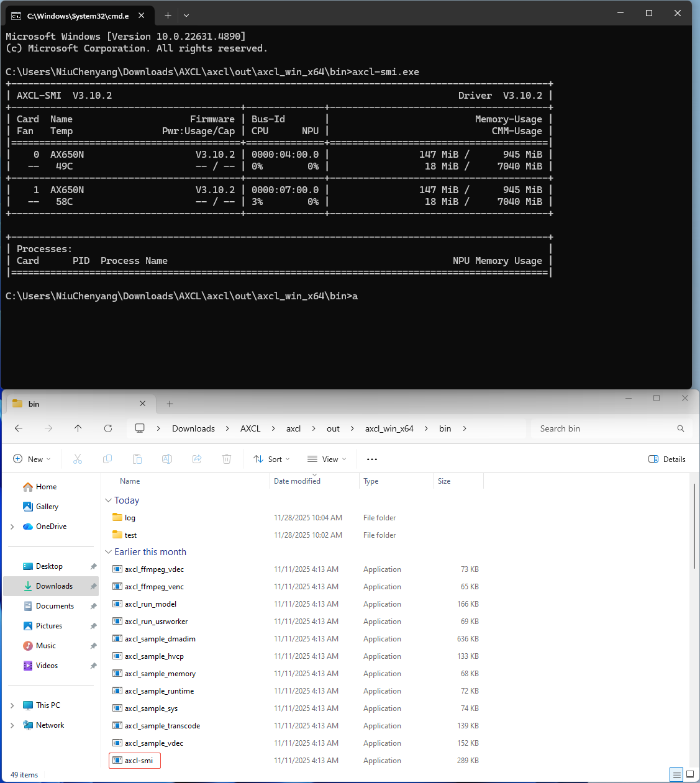Screen dimensions: 700x783
Task: Open the Sort dropdown
Action: (x=271, y=459)
